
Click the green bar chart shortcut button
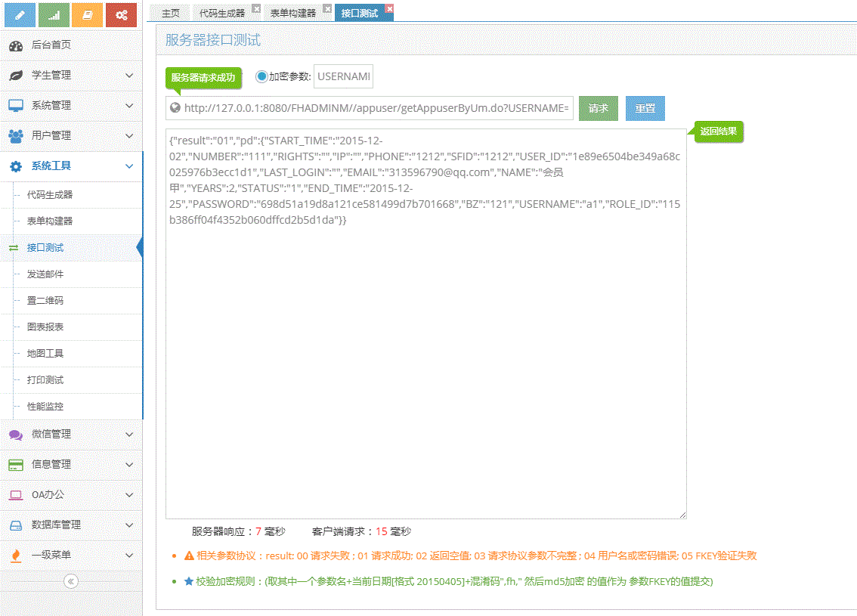(54, 15)
